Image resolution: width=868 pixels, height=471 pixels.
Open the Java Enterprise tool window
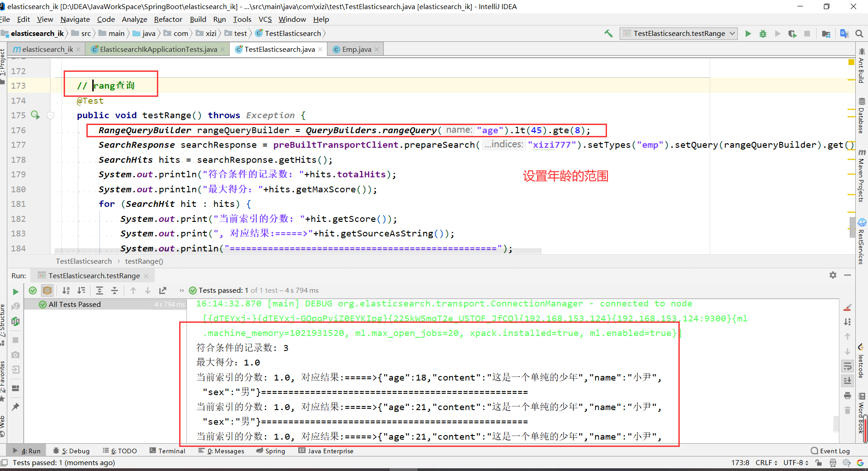[x=326, y=451]
